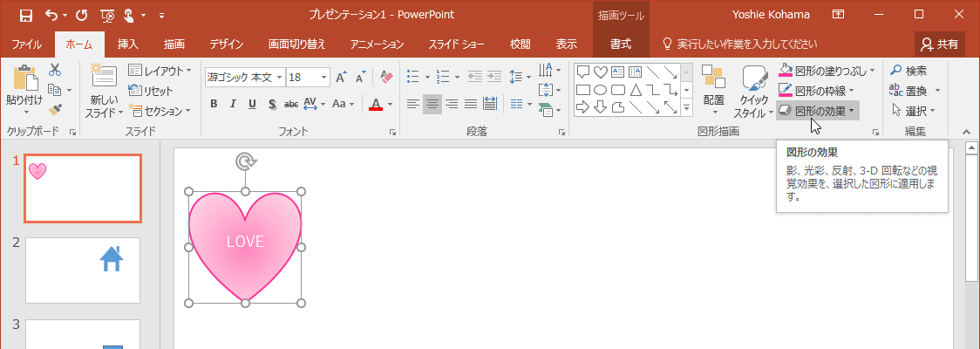Open the 配置 arrange button
The width and height of the screenshot is (980, 349).
714,91
